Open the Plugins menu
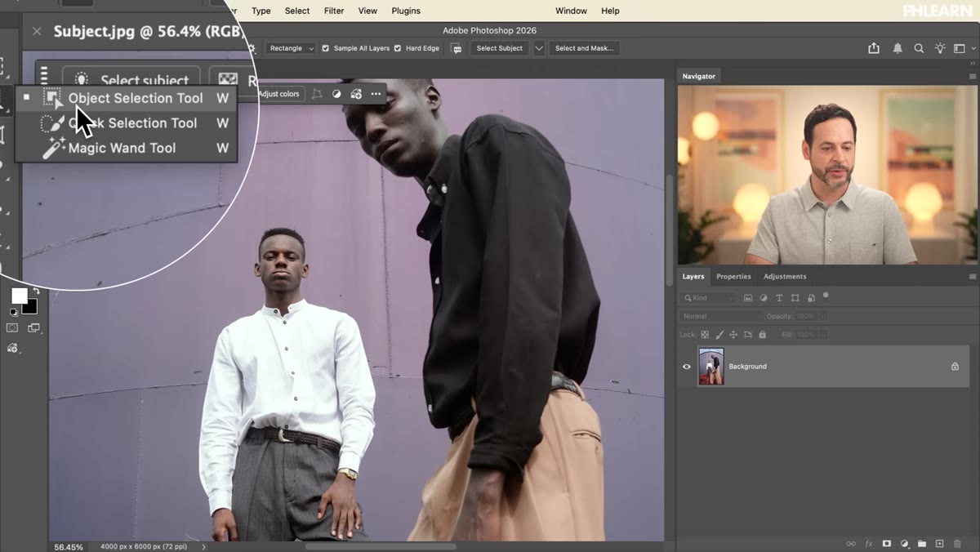Screen dimensions: 980x552 click(x=406, y=11)
